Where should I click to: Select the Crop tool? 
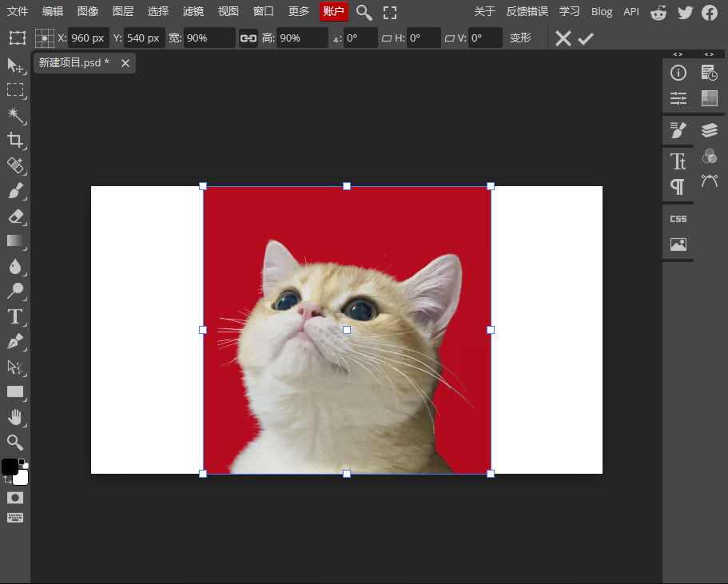coord(15,141)
